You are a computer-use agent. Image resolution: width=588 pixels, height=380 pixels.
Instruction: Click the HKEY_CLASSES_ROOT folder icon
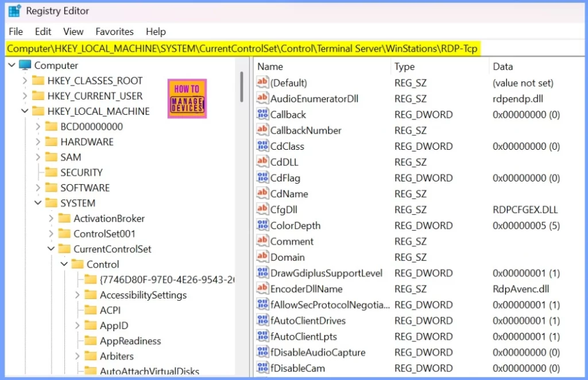(x=38, y=80)
